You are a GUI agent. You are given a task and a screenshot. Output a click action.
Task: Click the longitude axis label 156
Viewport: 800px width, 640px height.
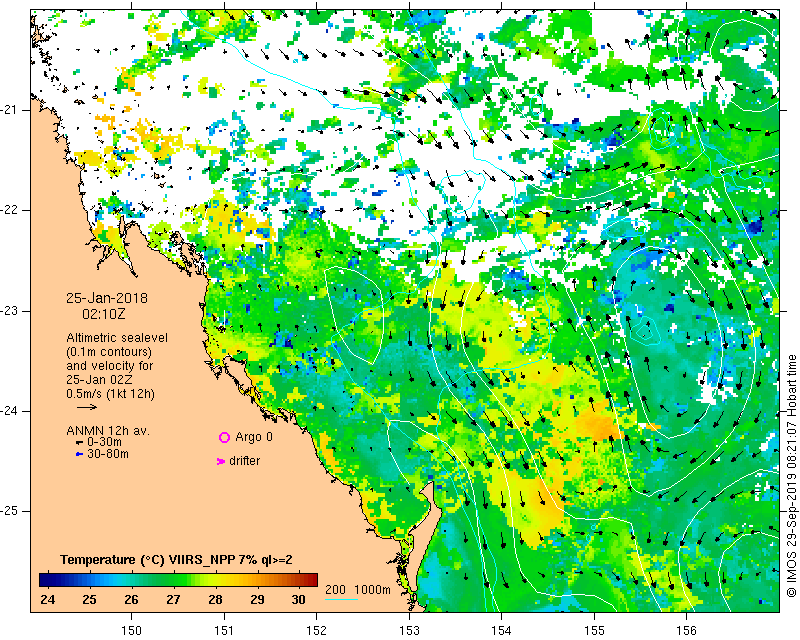(686, 631)
